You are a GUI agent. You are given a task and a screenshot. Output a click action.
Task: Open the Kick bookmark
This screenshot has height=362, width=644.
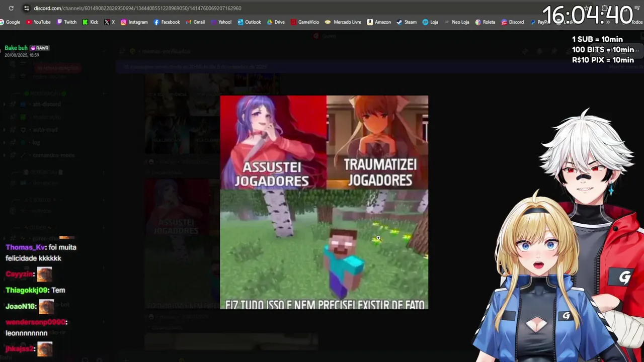pyautogui.click(x=90, y=22)
